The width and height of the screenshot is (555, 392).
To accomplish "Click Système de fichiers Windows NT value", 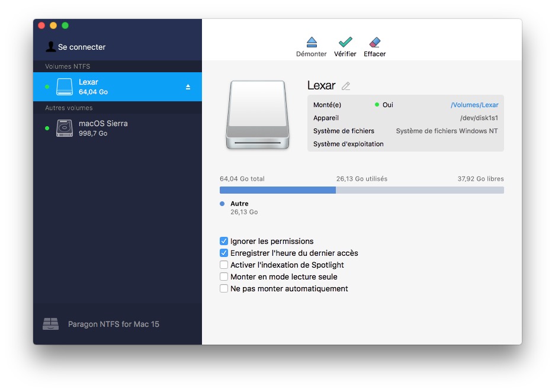I will [447, 131].
